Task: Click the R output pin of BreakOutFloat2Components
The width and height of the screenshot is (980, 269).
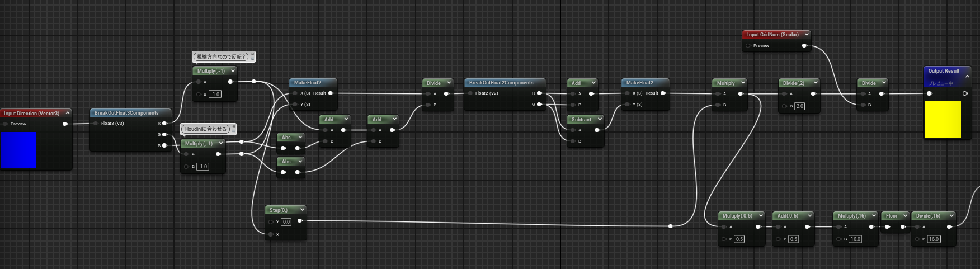Action: tap(539, 93)
